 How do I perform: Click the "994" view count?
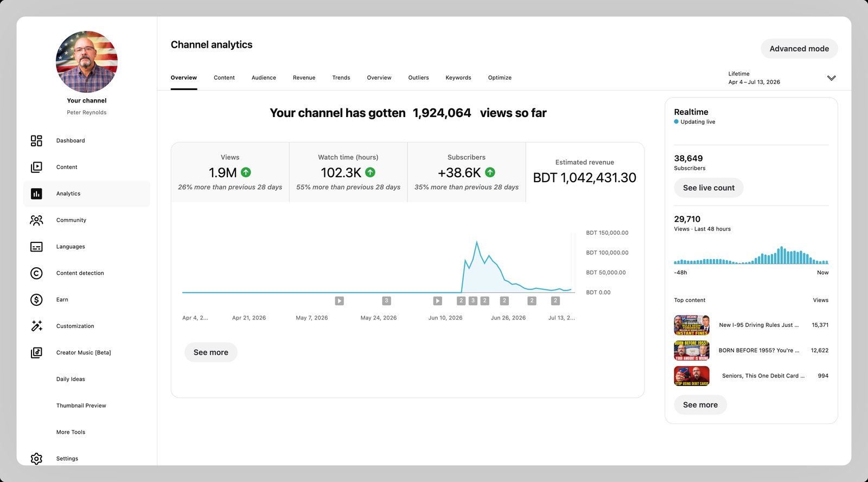[823, 376]
